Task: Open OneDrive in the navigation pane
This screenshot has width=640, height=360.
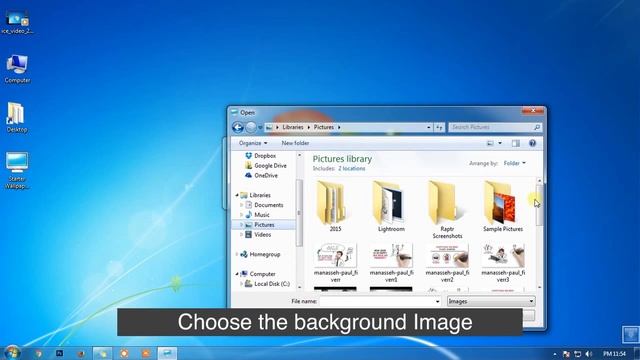Action: coord(261,176)
